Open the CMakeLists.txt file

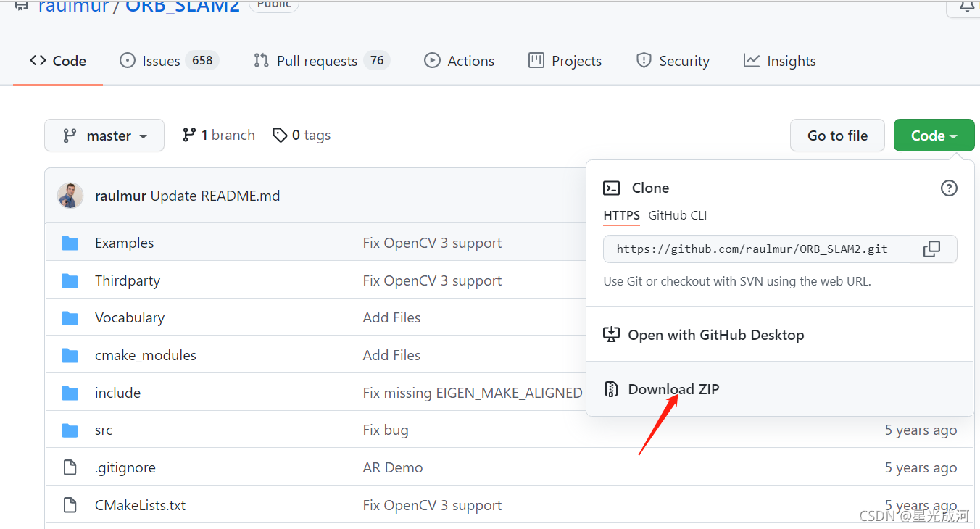(x=140, y=505)
